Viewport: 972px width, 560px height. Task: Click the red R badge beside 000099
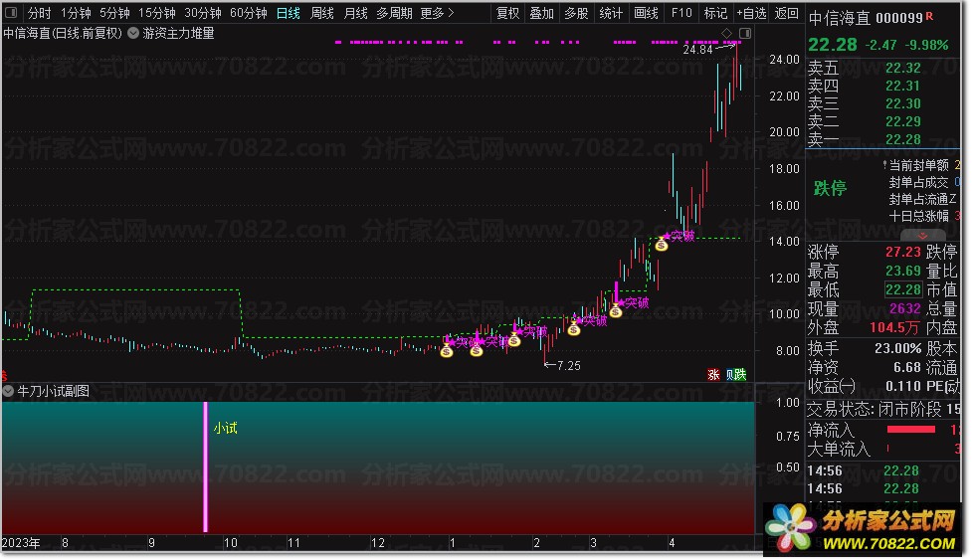point(929,16)
